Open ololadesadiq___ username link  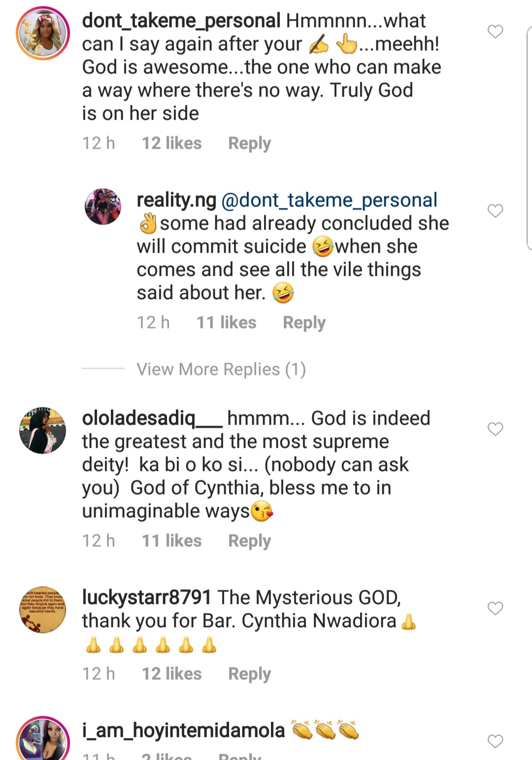pyautogui.click(x=152, y=418)
